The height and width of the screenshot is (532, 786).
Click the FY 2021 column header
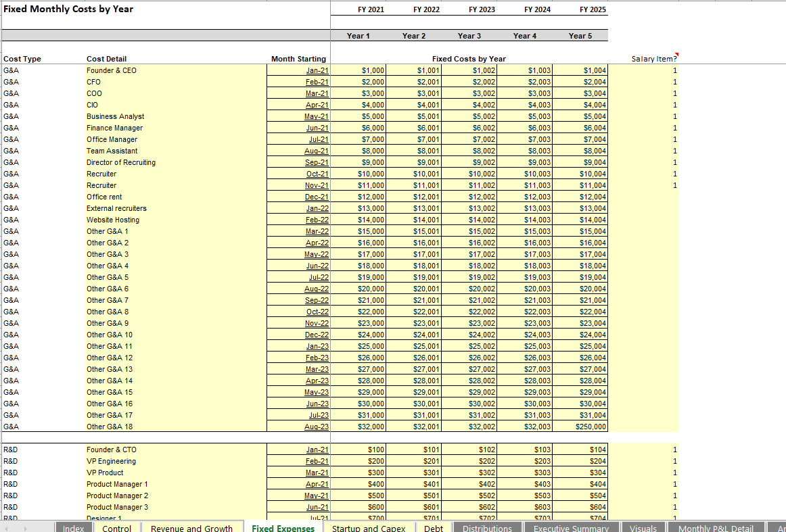point(371,9)
